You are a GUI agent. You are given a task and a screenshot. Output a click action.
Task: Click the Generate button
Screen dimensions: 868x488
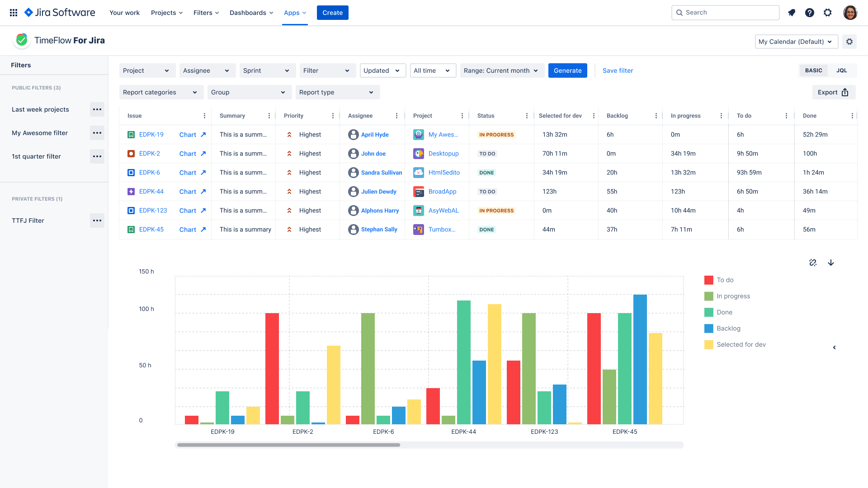[567, 70]
